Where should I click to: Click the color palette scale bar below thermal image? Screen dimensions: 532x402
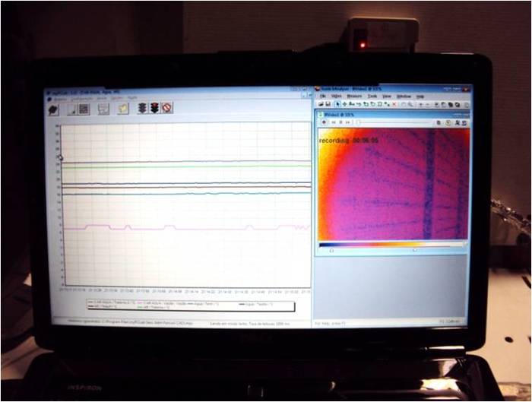click(x=391, y=244)
